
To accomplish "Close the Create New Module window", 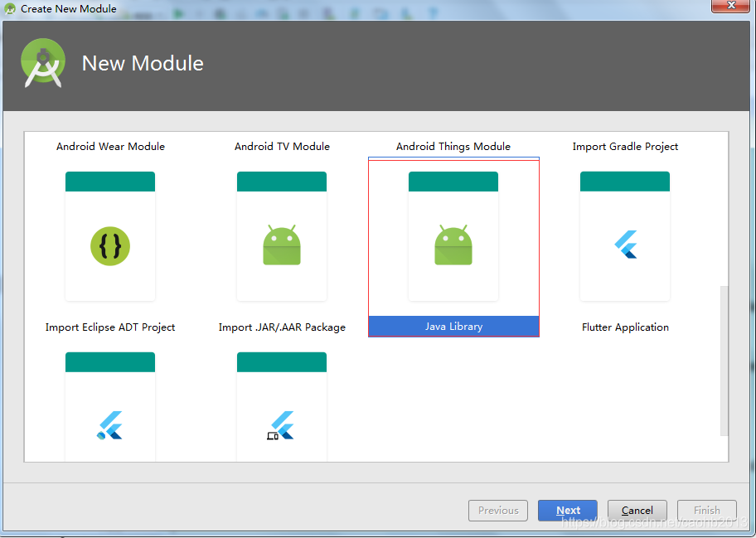I will (x=731, y=5).
